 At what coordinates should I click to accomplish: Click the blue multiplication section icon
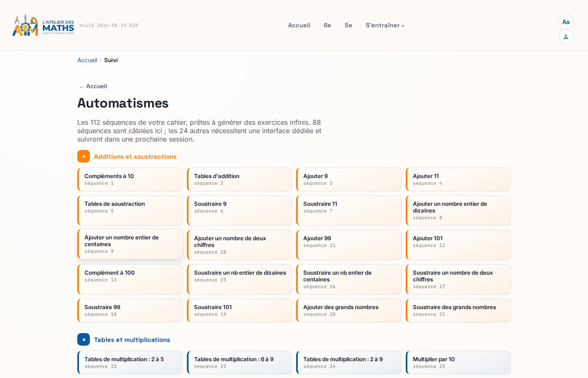(x=84, y=339)
